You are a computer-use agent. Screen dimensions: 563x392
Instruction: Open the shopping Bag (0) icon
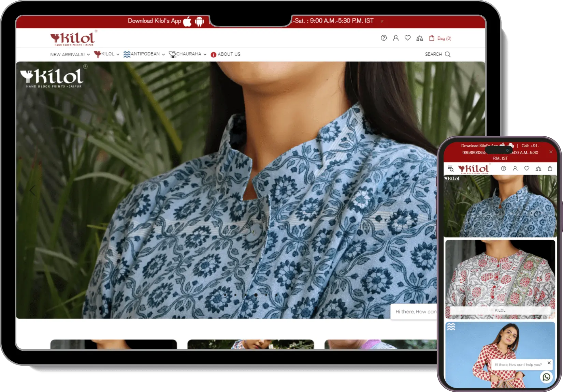click(x=440, y=38)
